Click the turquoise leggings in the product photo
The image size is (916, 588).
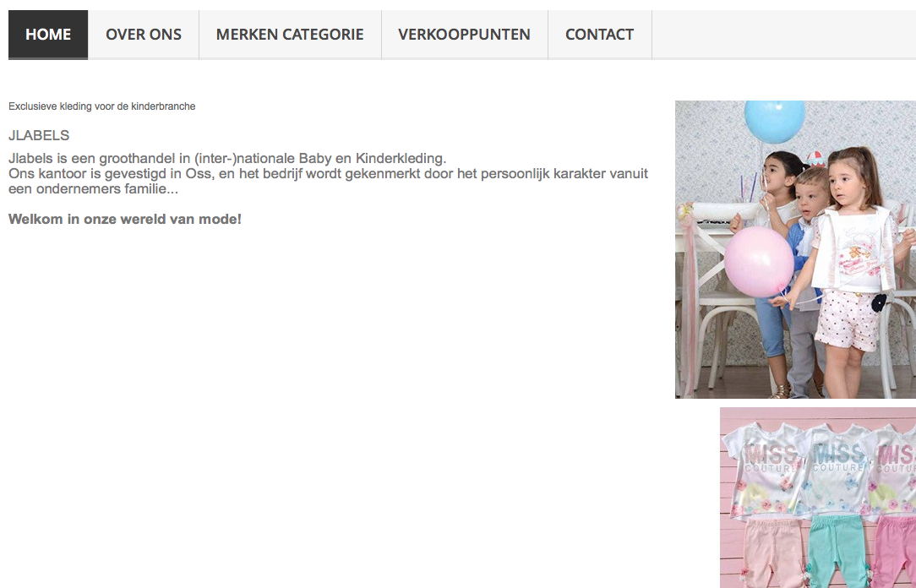[x=836, y=551]
